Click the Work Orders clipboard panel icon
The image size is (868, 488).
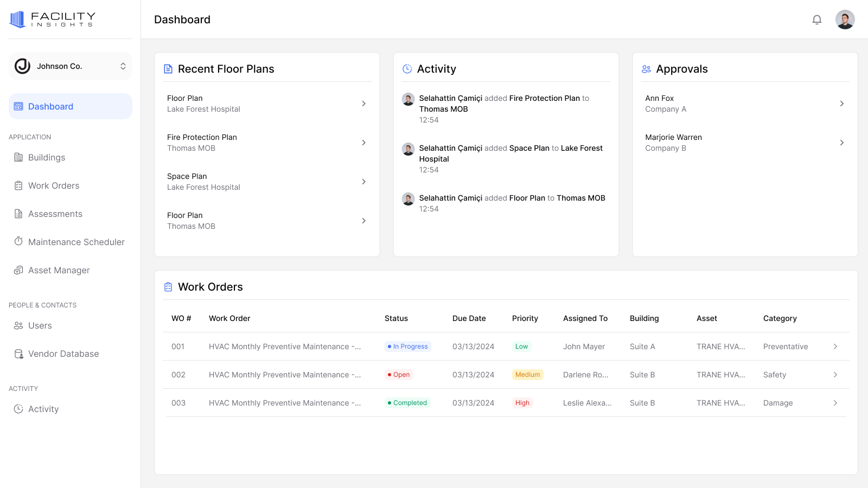coord(168,286)
